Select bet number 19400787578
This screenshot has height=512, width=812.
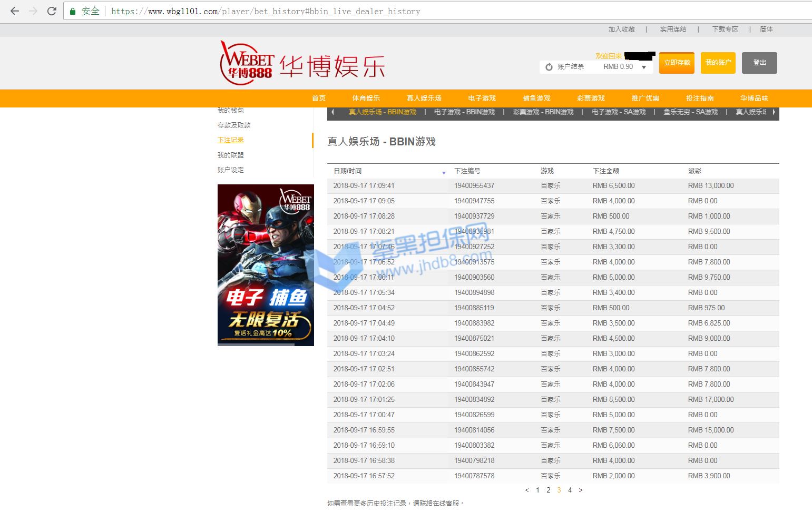point(474,476)
